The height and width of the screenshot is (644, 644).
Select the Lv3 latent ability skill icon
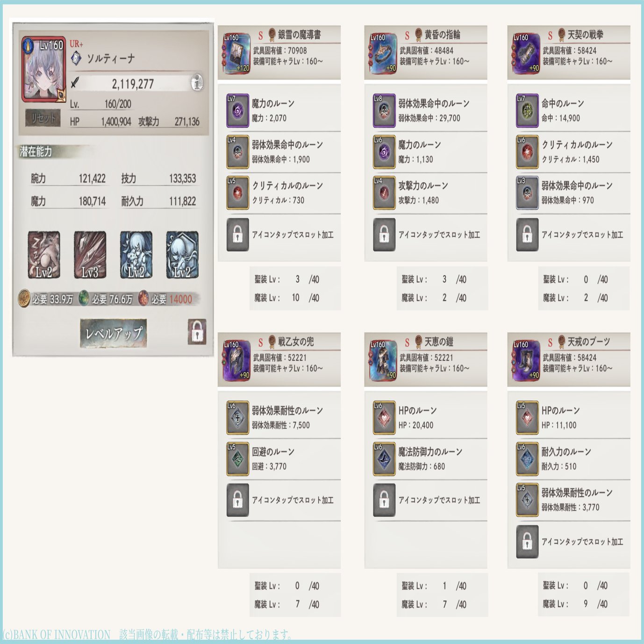[90, 255]
